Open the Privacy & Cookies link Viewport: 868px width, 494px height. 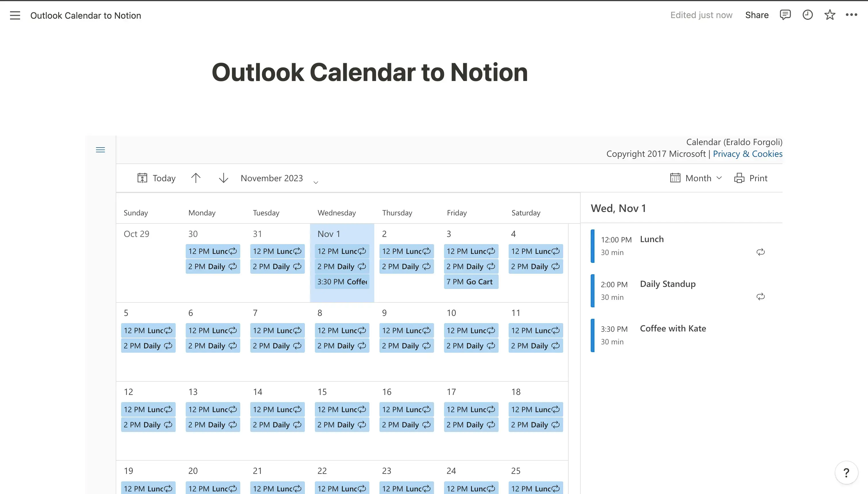tap(747, 154)
